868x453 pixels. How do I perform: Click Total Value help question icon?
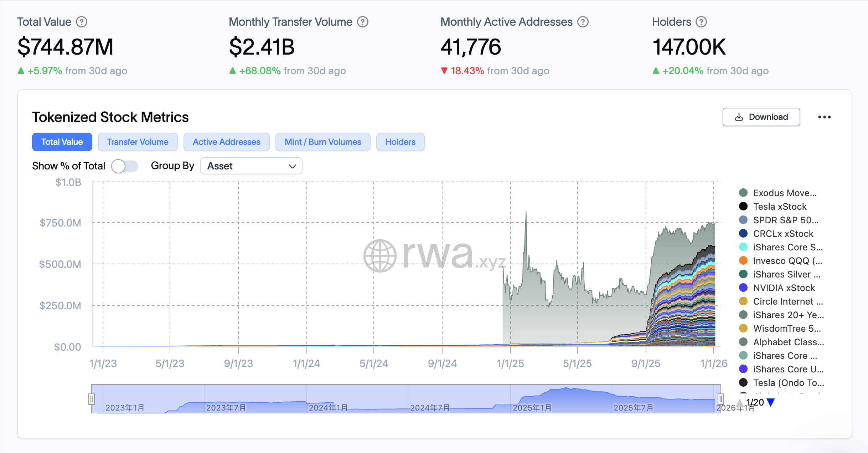(x=82, y=22)
